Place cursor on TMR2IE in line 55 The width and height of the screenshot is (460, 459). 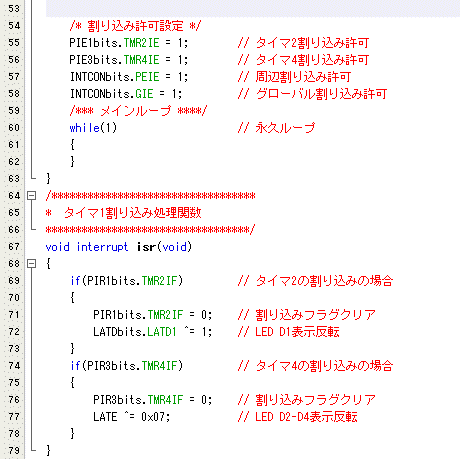click(x=141, y=43)
